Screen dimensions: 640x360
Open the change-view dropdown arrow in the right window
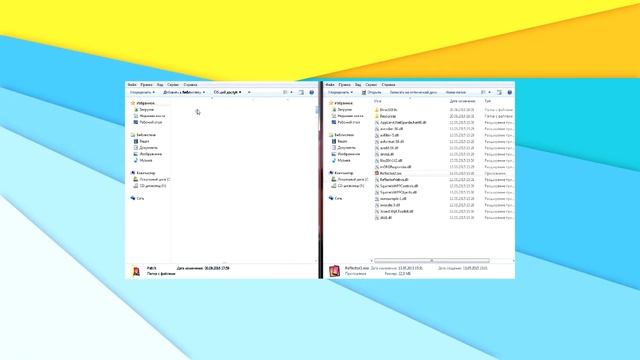tap(489, 93)
